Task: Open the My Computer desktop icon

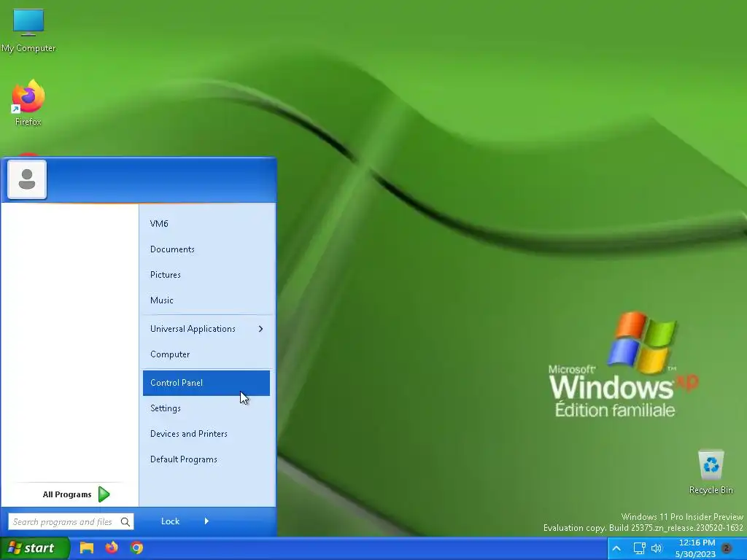Action: (x=28, y=31)
